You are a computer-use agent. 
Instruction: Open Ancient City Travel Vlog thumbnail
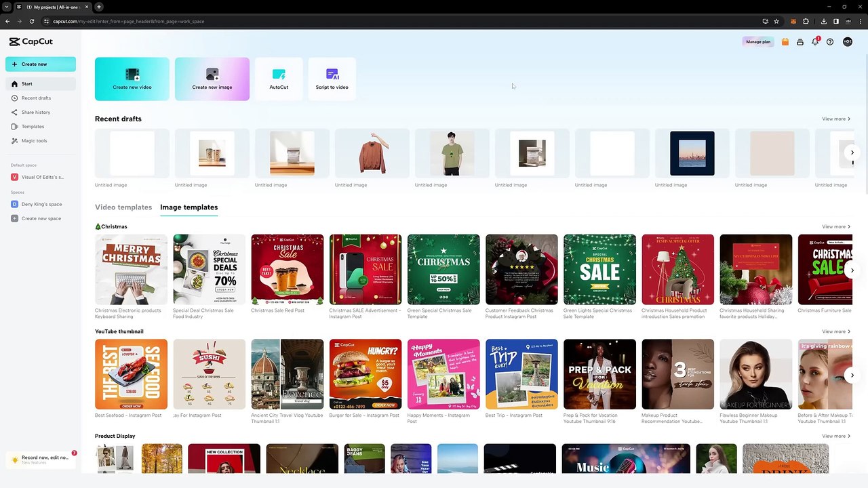288,374
